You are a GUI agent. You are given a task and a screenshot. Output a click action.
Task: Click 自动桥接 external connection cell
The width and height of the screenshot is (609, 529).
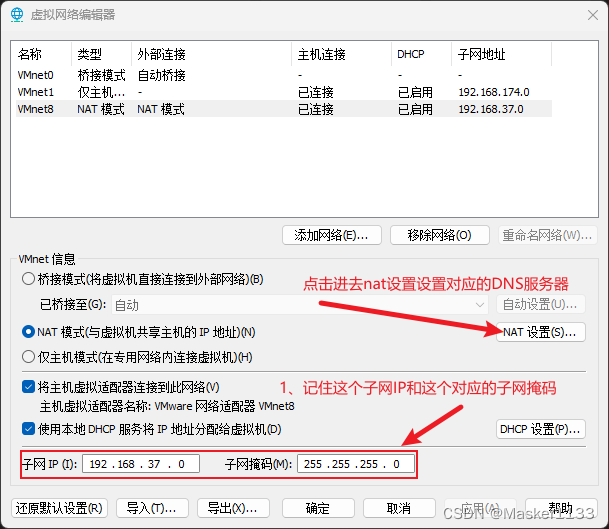[162, 75]
